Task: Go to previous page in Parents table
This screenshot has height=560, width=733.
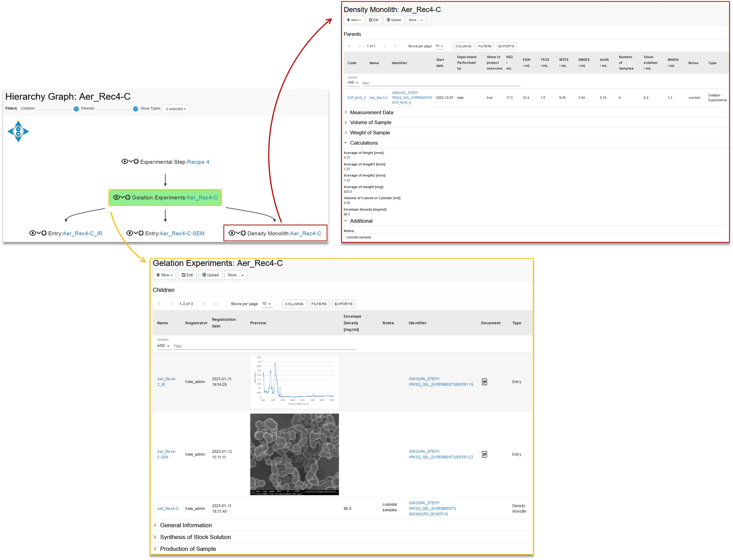Action: [360, 46]
